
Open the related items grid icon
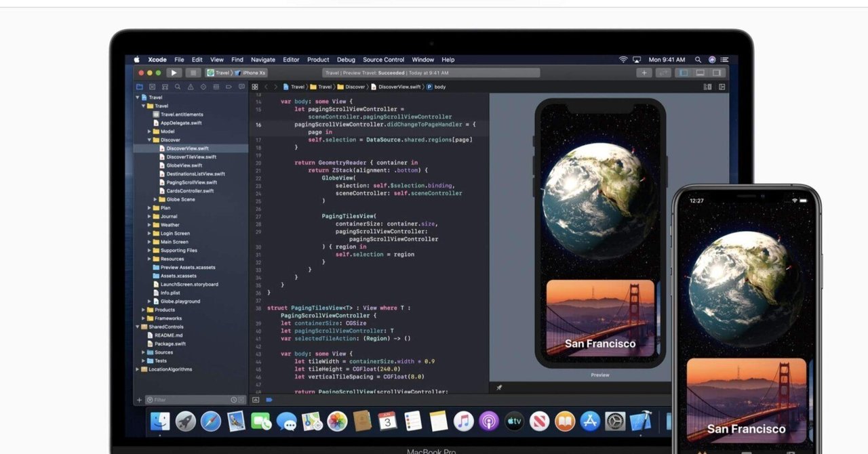[255, 87]
